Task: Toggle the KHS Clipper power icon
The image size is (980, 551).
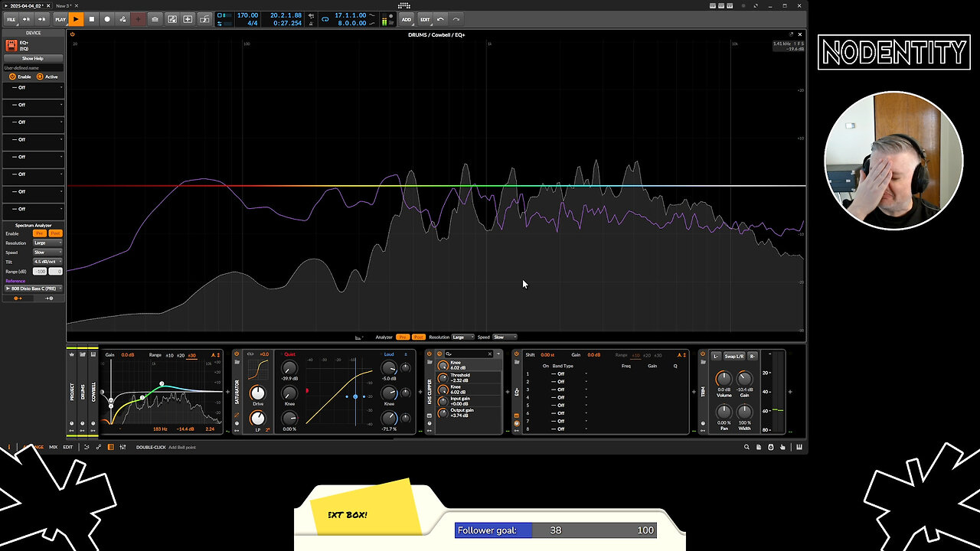Action: (430, 354)
